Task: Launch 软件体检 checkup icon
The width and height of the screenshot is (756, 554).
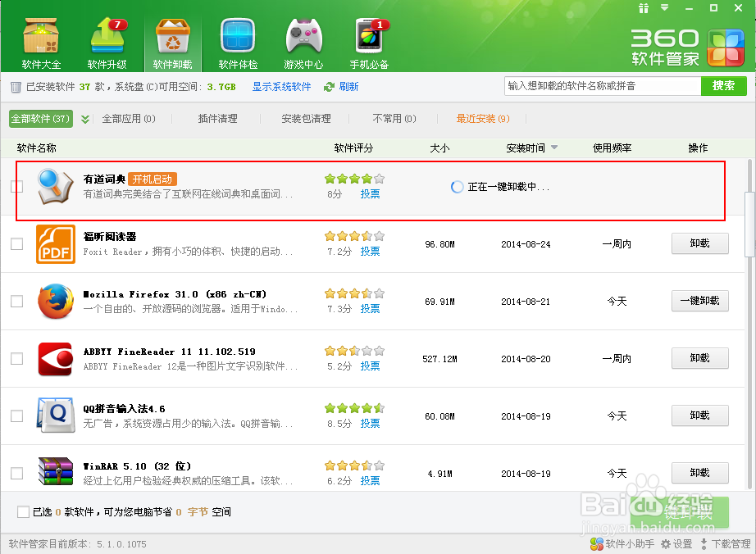Action: [237, 37]
